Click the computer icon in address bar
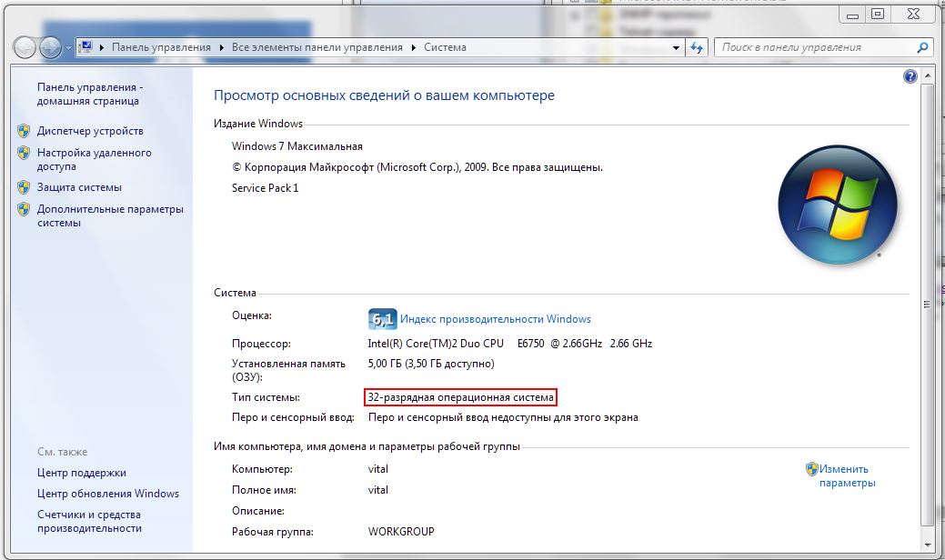This screenshot has height=560, width=945. click(86, 47)
